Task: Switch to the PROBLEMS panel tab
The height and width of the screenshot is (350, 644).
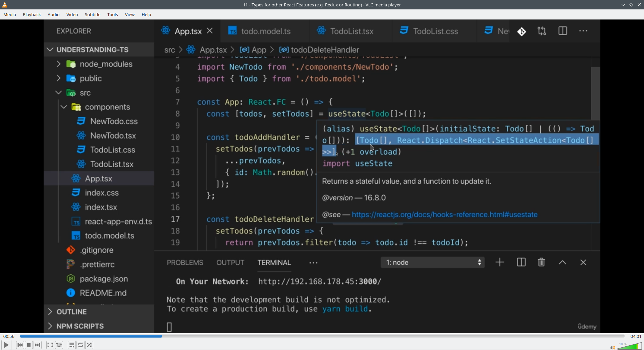Action: click(185, 263)
